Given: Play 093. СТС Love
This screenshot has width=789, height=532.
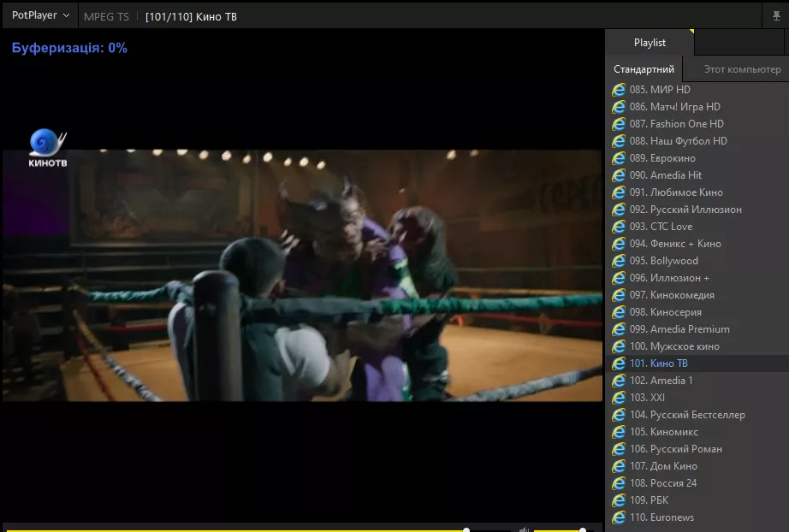Looking at the screenshot, I should click(697, 227).
